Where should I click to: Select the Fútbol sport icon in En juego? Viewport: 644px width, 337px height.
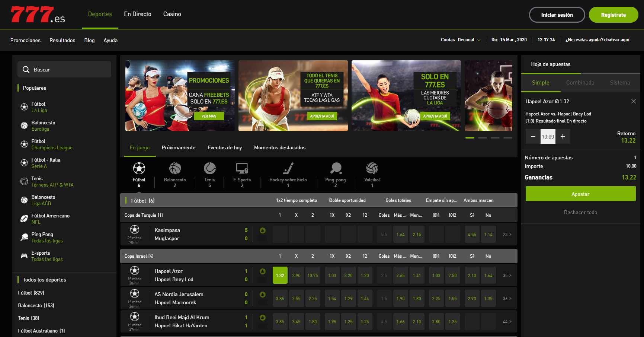coord(139,169)
